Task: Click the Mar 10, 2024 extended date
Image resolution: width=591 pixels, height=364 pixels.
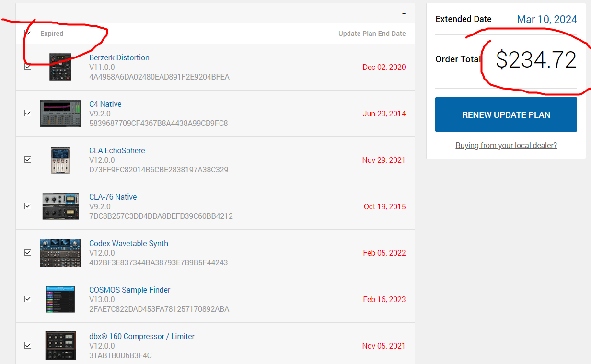Action: click(547, 20)
